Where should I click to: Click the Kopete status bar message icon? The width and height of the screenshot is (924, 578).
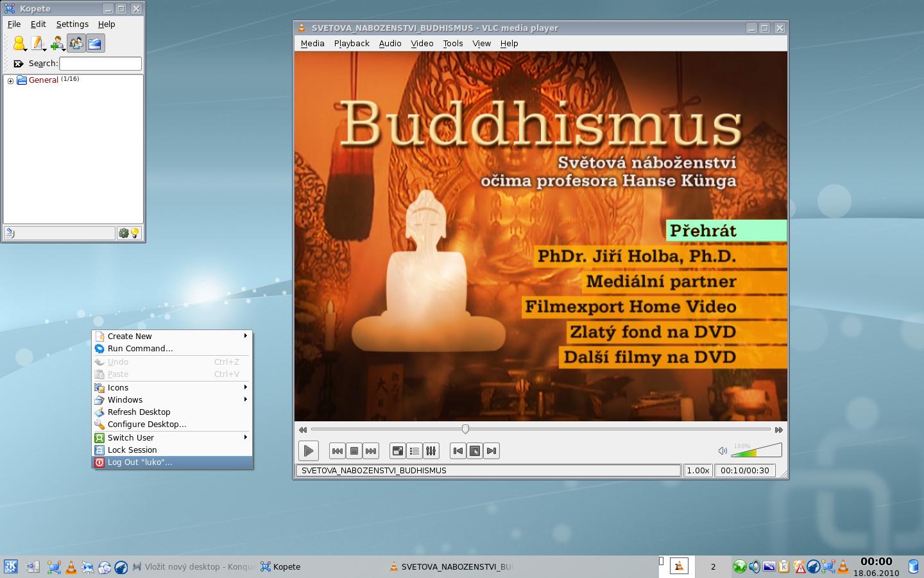pyautogui.click(x=10, y=233)
